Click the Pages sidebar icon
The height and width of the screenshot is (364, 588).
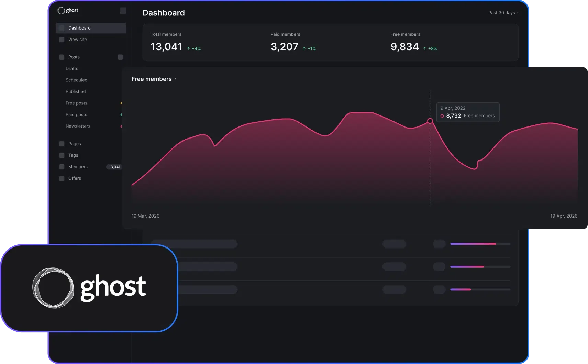tap(62, 144)
